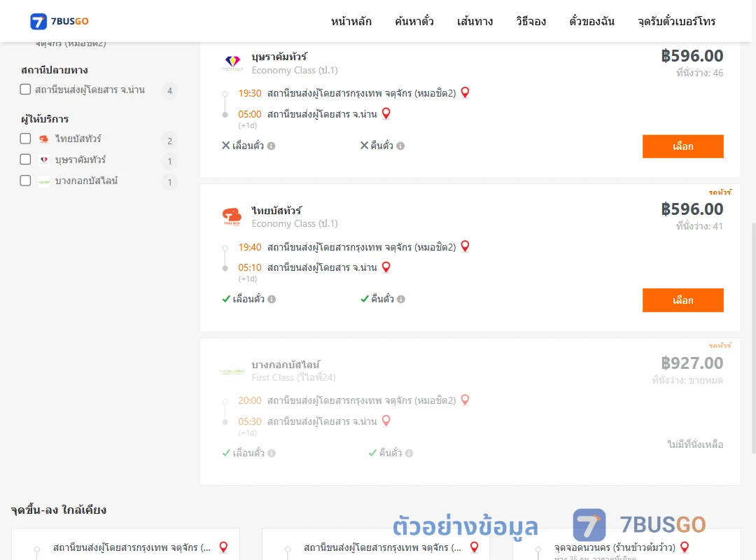Open the map pin for the 19:40 departure station

(x=465, y=246)
